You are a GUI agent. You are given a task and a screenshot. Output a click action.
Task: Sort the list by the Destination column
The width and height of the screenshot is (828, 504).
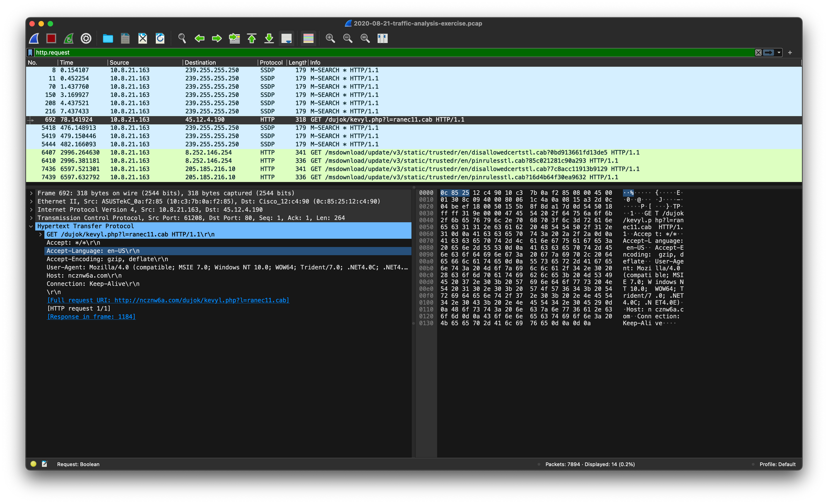(x=220, y=62)
